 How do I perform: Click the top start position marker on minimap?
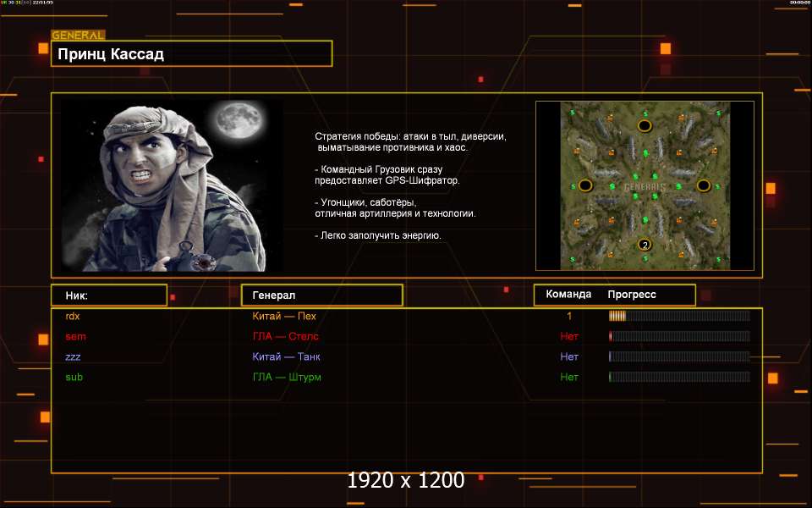pyautogui.click(x=644, y=126)
